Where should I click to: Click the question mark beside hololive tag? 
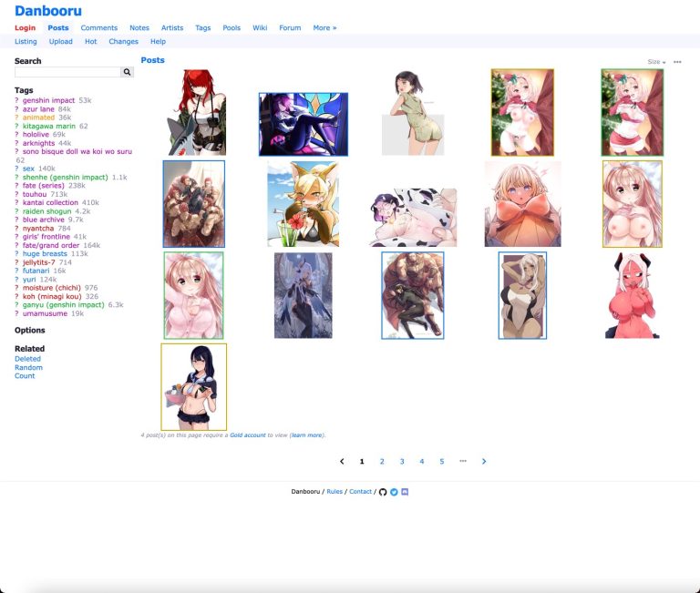(16, 134)
